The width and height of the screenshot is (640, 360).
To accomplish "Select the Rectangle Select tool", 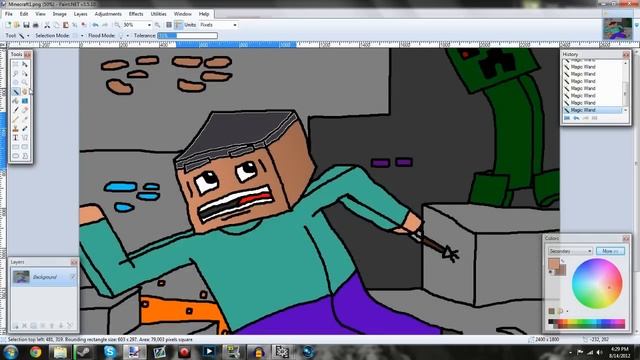I will (x=16, y=64).
